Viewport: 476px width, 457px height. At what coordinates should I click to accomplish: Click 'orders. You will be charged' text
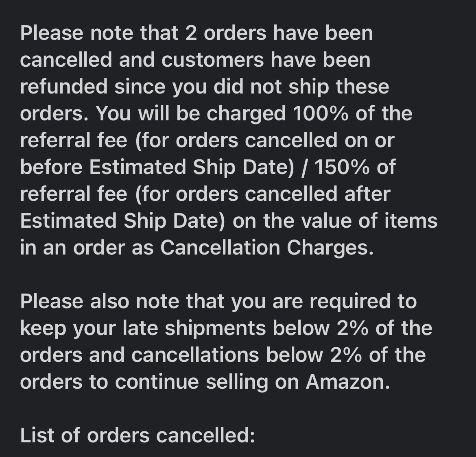tap(153, 114)
